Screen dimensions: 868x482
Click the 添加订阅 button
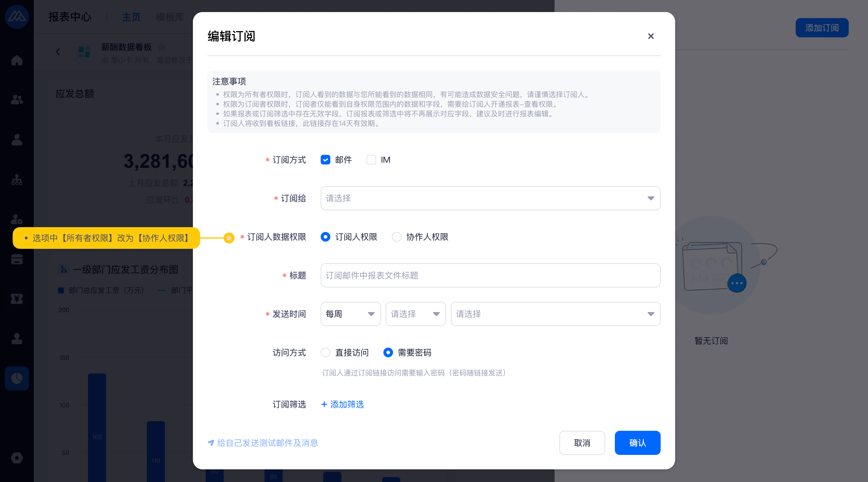[822, 28]
